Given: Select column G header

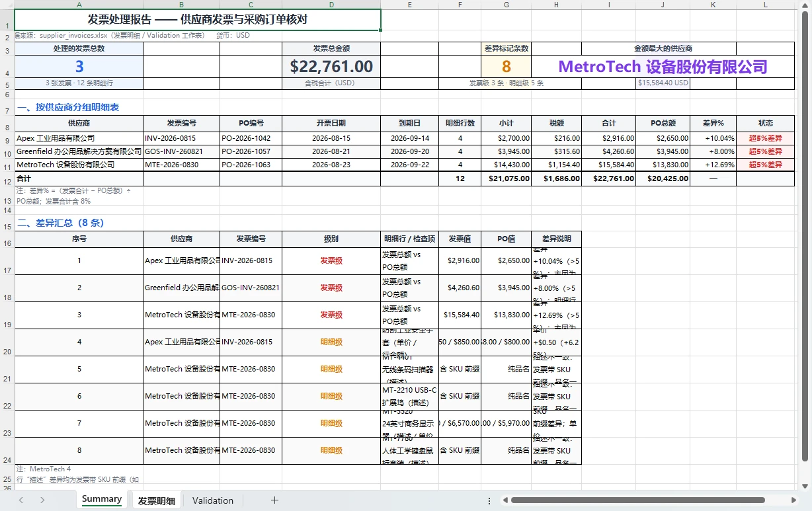Looking at the screenshot, I should [x=507, y=5].
